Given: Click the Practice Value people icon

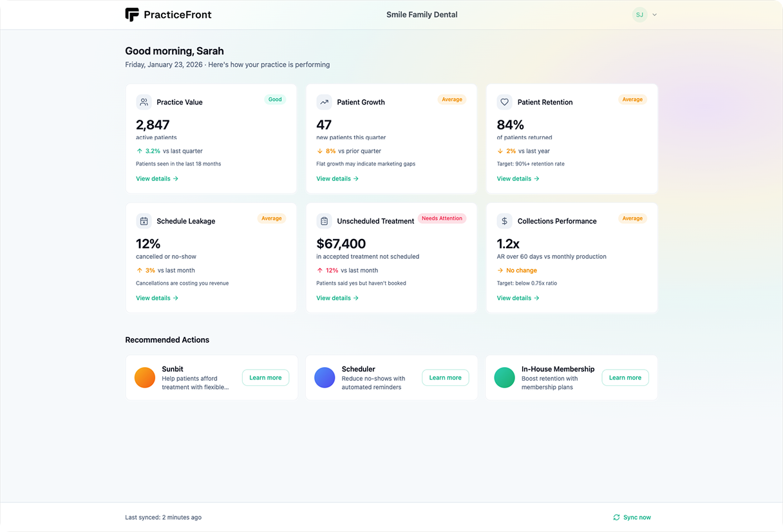Looking at the screenshot, I should pyautogui.click(x=144, y=102).
